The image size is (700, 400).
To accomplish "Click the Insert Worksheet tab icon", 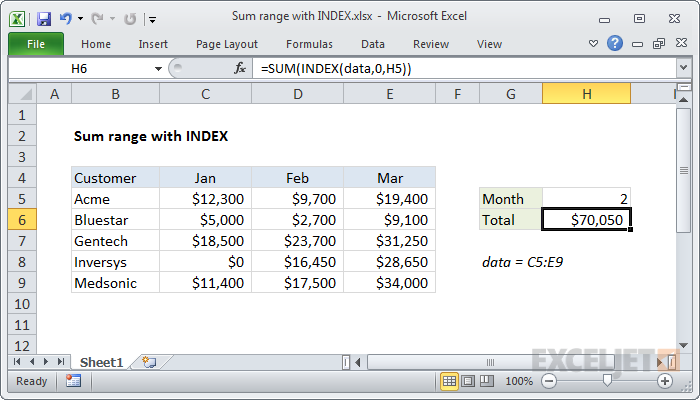I will 149,361.
